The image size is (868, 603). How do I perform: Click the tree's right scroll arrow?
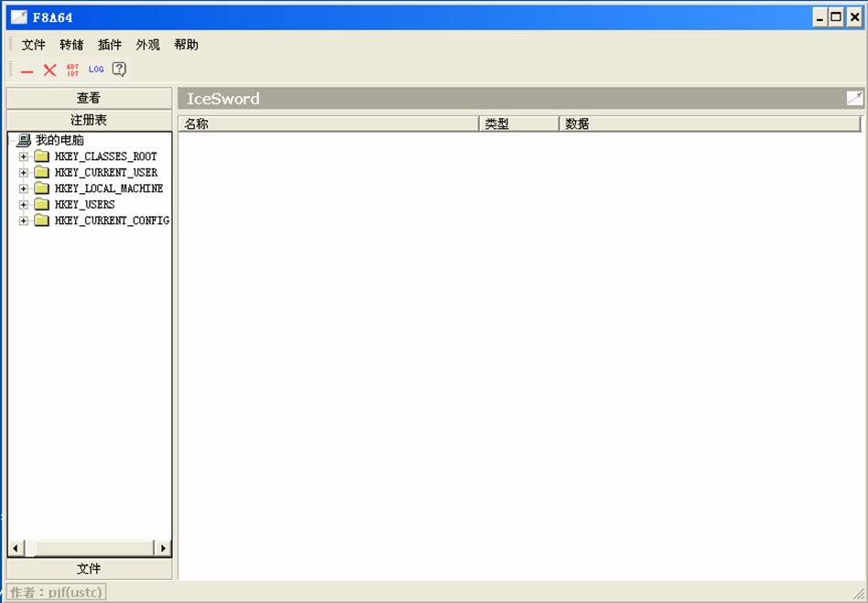point(163,548)
